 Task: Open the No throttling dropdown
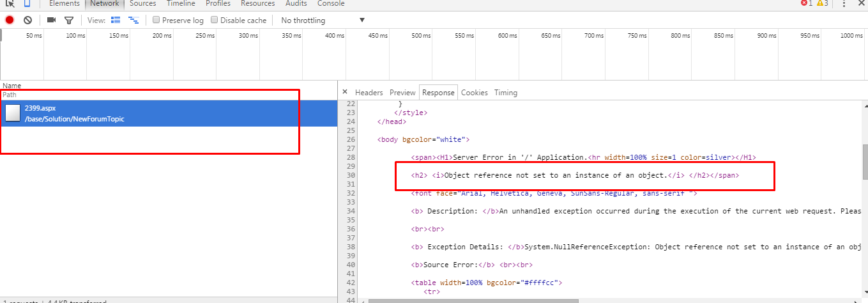[323, 20]
